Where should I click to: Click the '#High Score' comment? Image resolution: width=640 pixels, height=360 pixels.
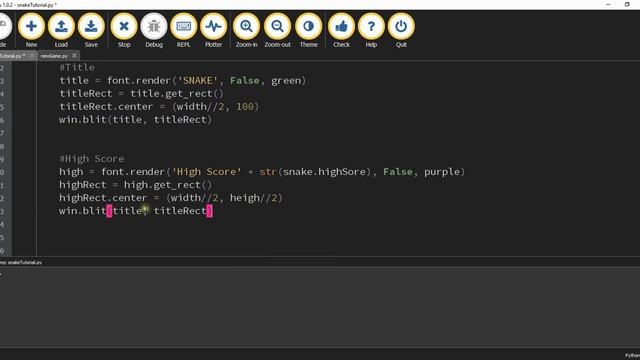(92, 159)
